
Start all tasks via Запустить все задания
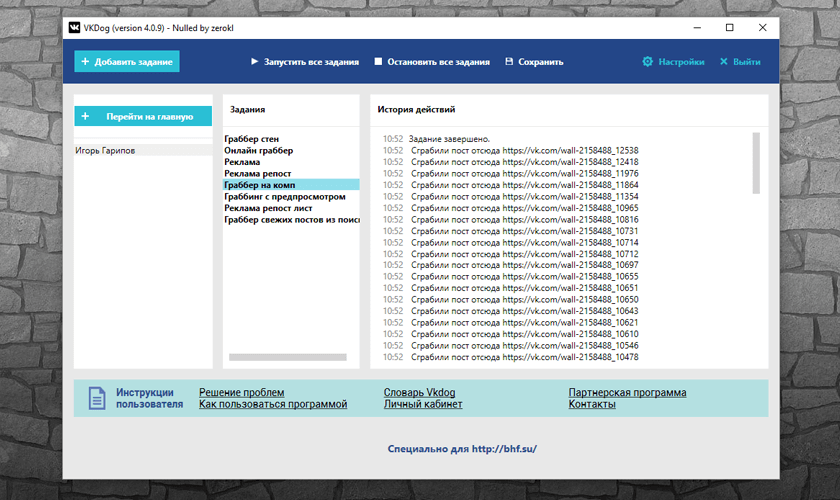(305, 62)
